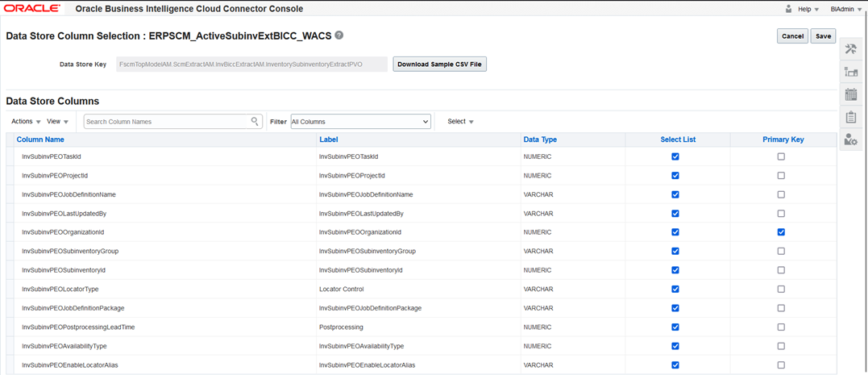Open the View menu
The width and height of the screenshot is (868, 375).
(57, 121)
